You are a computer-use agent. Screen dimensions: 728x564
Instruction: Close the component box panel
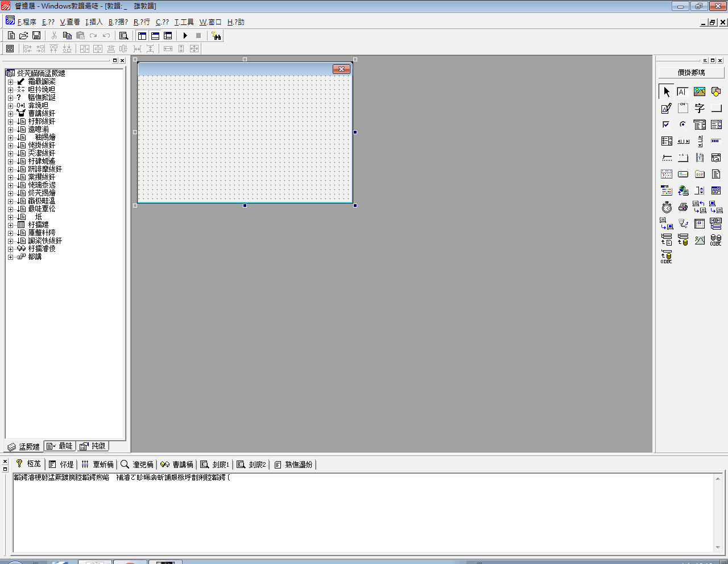720,60
